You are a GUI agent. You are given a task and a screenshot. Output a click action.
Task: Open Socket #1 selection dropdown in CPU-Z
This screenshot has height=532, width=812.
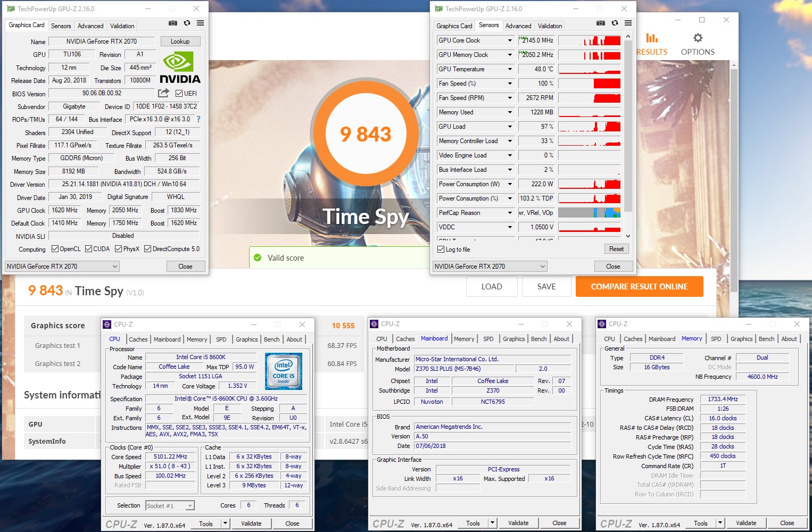click(x=170, y=506)
